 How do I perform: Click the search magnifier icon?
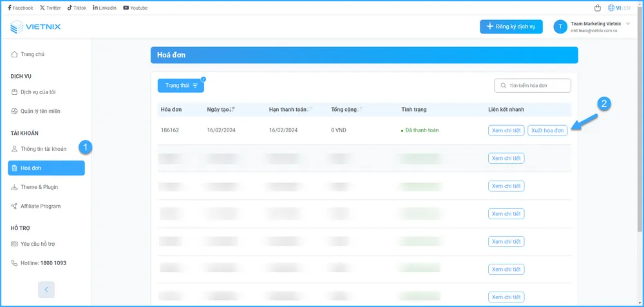point(502,86)
